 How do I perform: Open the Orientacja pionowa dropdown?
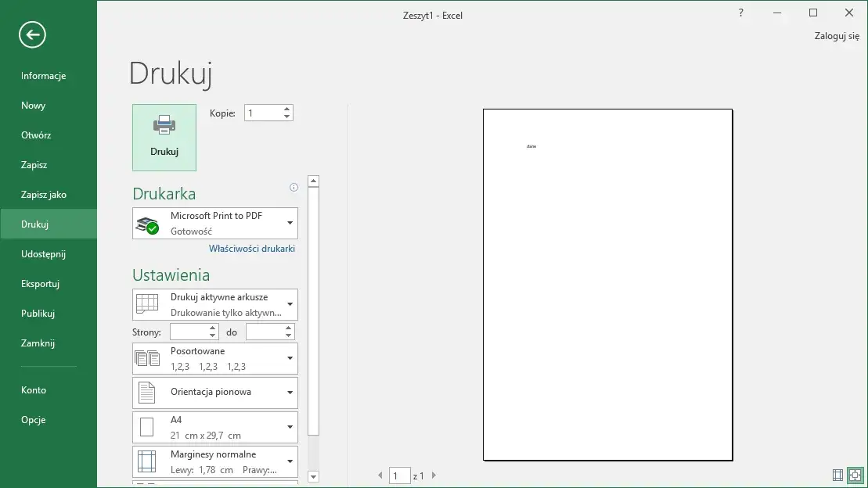click(x=215, y=392)
